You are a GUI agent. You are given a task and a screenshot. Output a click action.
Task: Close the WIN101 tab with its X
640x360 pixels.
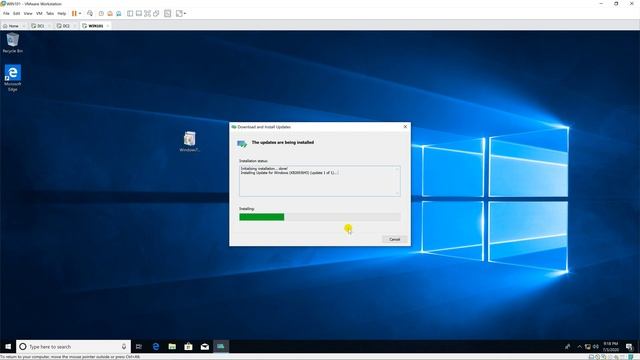[108, 26]
